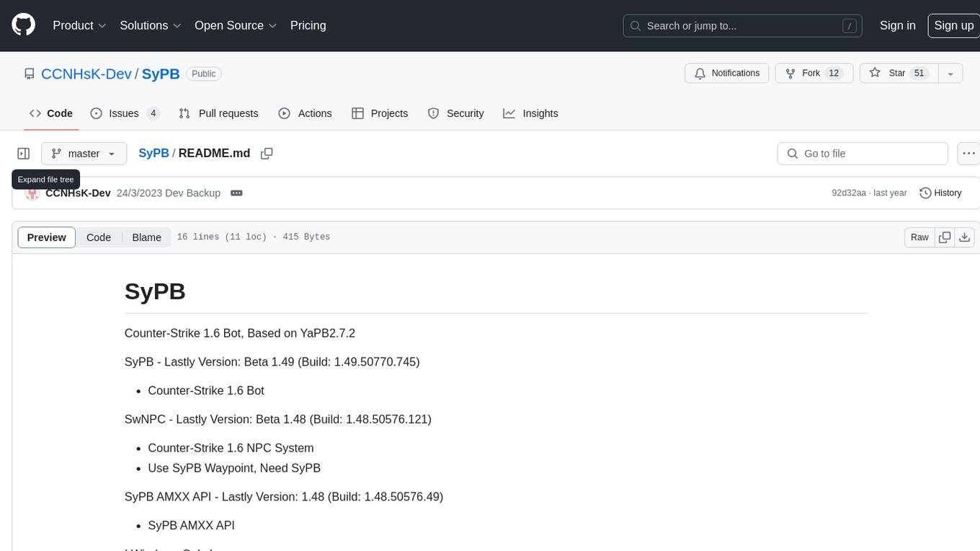Switch to the Pull requests tab
Viewport: 980px width, 551px height.
(x=218, y=113)
